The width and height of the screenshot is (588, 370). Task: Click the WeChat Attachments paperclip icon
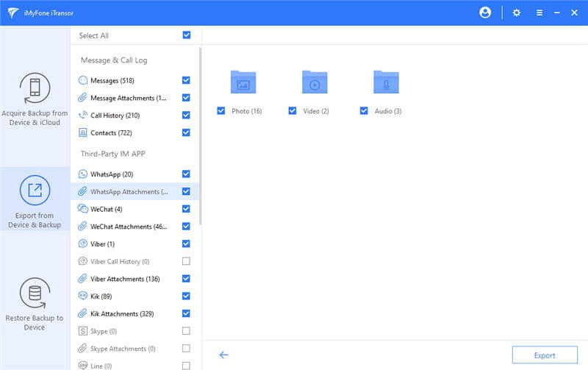coord(82,227)
